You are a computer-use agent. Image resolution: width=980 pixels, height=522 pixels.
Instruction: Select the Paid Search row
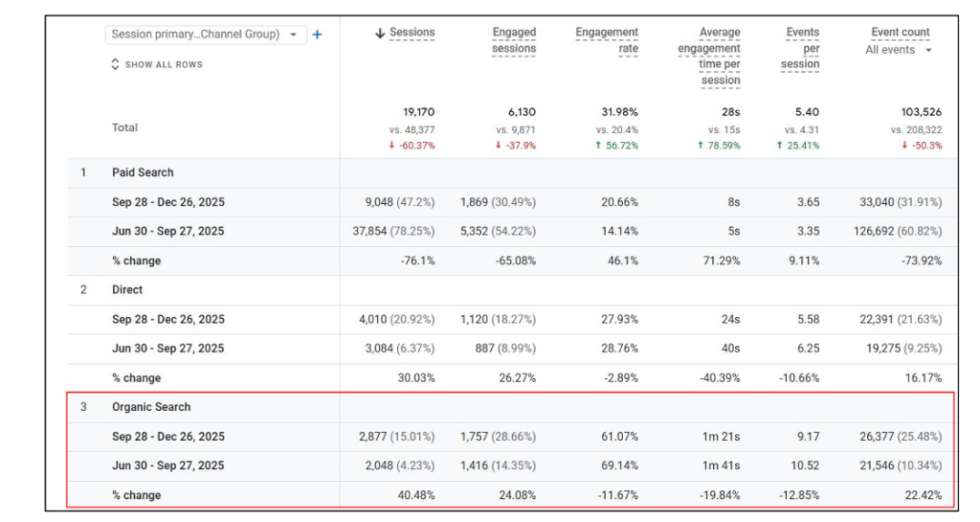point(143,172)
